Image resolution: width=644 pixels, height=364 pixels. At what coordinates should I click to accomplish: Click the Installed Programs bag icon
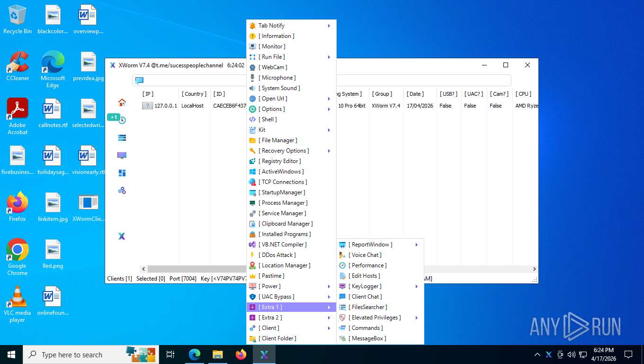tap(252, 234)
